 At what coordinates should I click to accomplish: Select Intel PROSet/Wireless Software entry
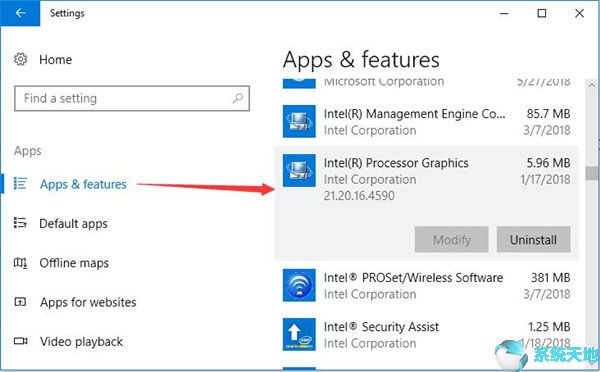tap(427, 286)
